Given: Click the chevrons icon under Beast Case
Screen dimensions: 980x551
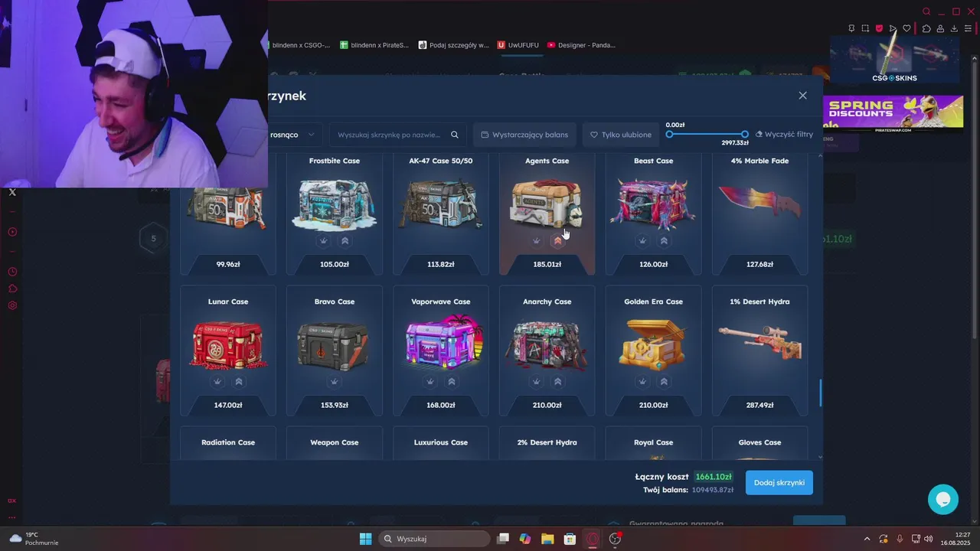Looking at the screenshot, I should (664, 240).
